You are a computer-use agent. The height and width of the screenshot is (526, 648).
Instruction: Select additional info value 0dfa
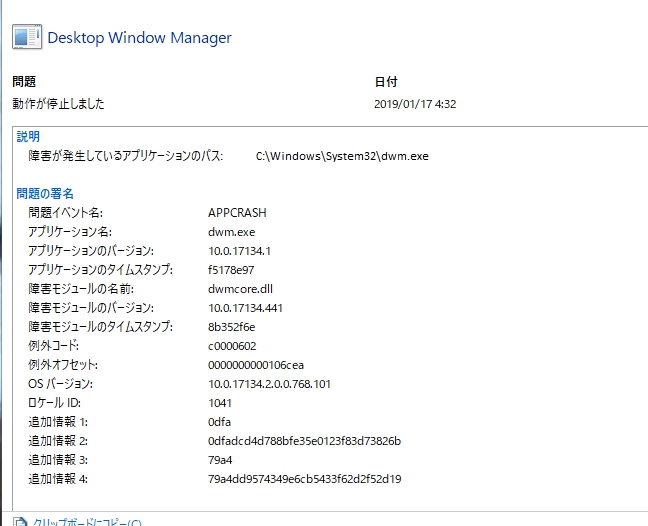[219, 422]
